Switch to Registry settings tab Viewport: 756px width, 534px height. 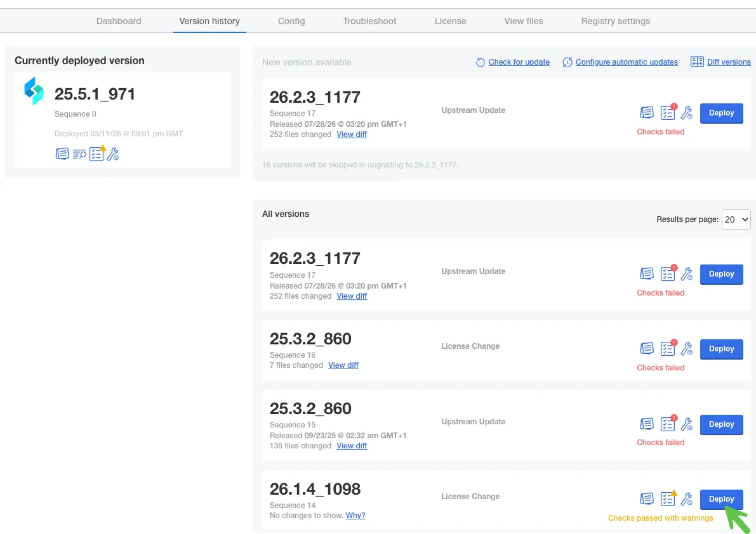[x=615, y=21]
